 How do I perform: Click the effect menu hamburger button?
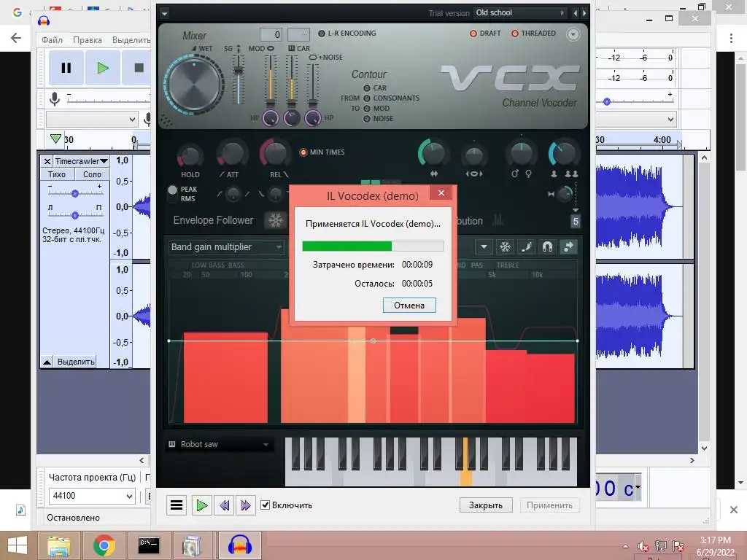point(177,505)
